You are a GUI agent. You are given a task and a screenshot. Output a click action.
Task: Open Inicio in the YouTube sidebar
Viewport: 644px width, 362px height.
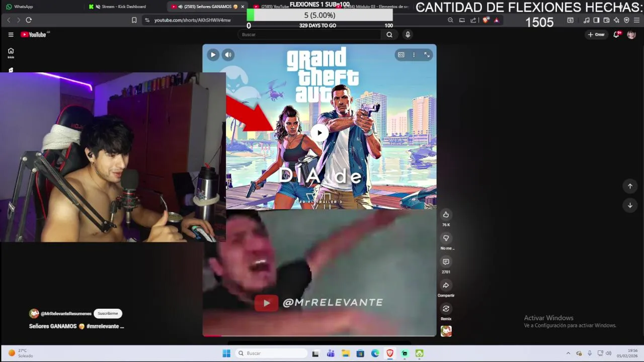(x=11, y=53)
